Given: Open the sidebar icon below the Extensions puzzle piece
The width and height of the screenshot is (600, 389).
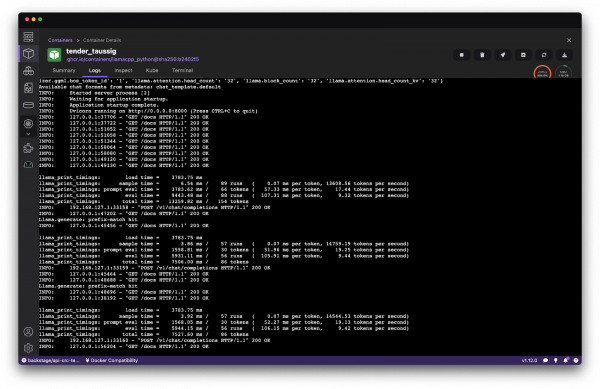Looking at the screenshot, I should pos(28,165).
